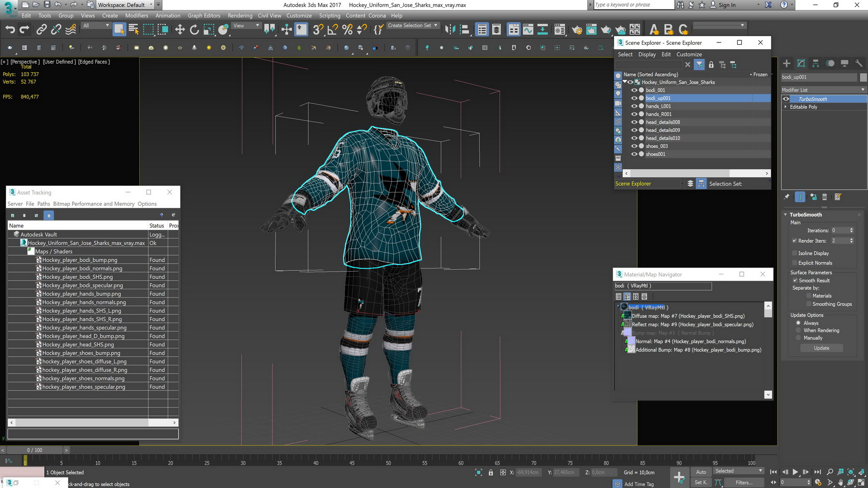
Task: Click the Auto key button
Action: tap(701, 472)
